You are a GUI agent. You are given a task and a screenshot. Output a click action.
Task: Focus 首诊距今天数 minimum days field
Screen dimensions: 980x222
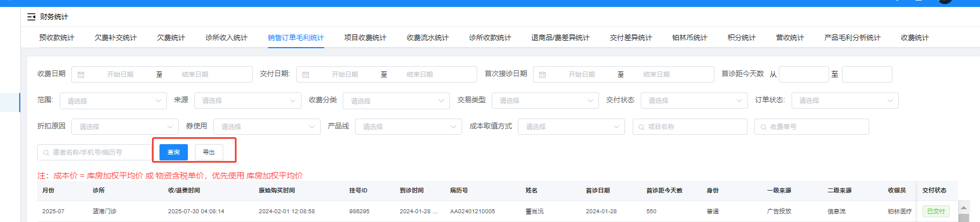pyautogui.click(x=804, y=74)
